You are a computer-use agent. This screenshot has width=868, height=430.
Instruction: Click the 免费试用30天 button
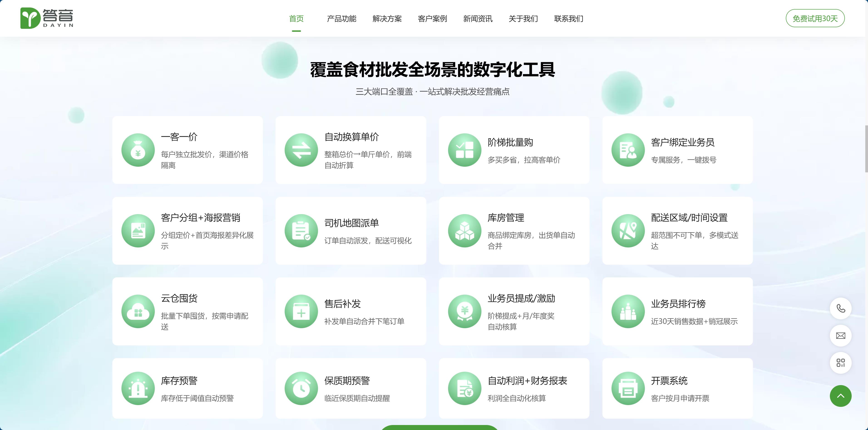pos(815,18)
